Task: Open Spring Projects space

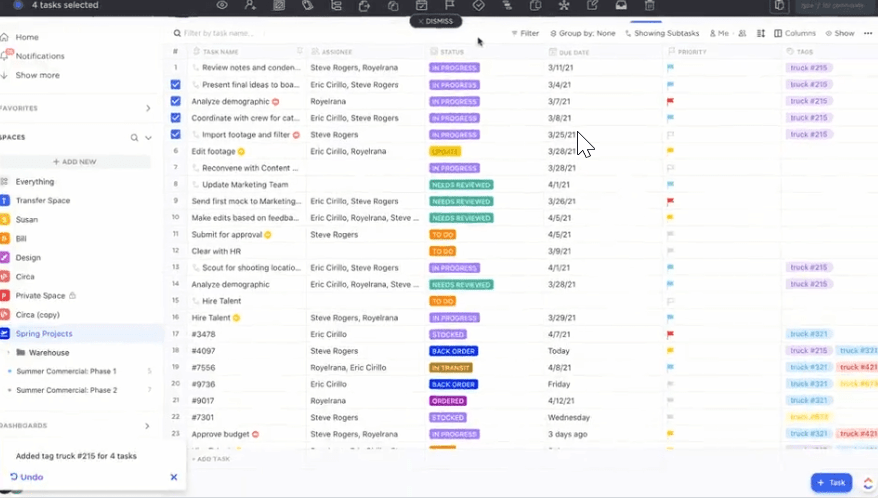Action: pos(44,333)
